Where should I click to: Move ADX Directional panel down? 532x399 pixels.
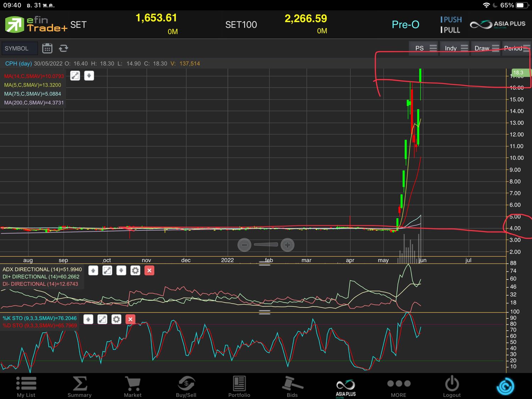coord(121,271)
